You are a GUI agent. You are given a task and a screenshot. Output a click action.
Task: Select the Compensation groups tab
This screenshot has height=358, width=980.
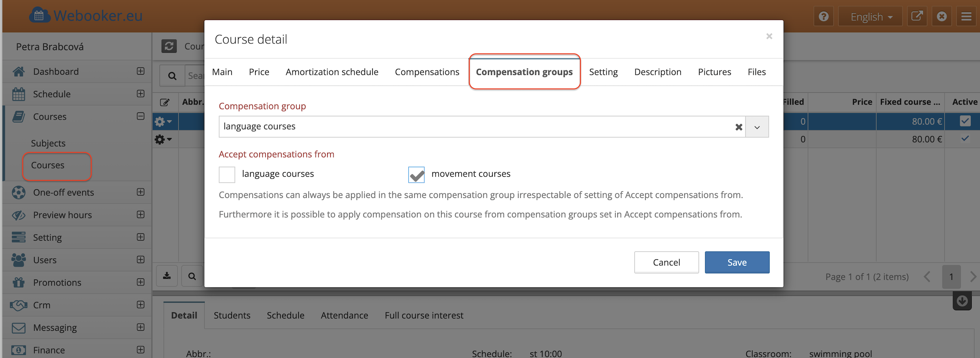pyautogui.click(x=524, y=72)
